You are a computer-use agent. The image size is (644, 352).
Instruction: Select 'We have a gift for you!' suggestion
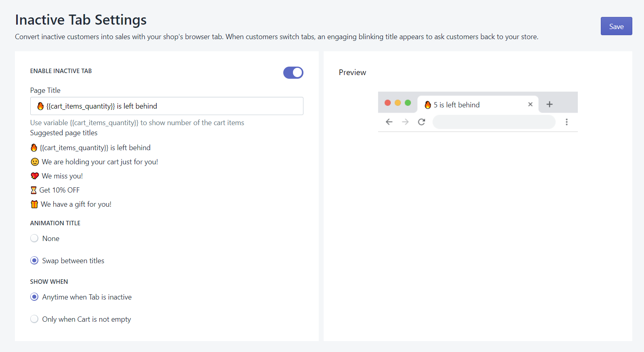click(76, 204)
